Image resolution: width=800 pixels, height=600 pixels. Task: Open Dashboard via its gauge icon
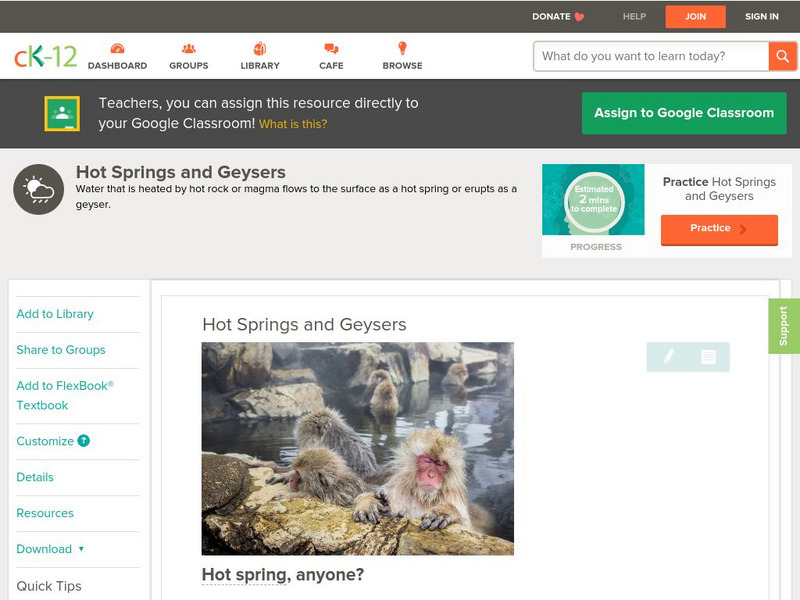coord(117,48)
